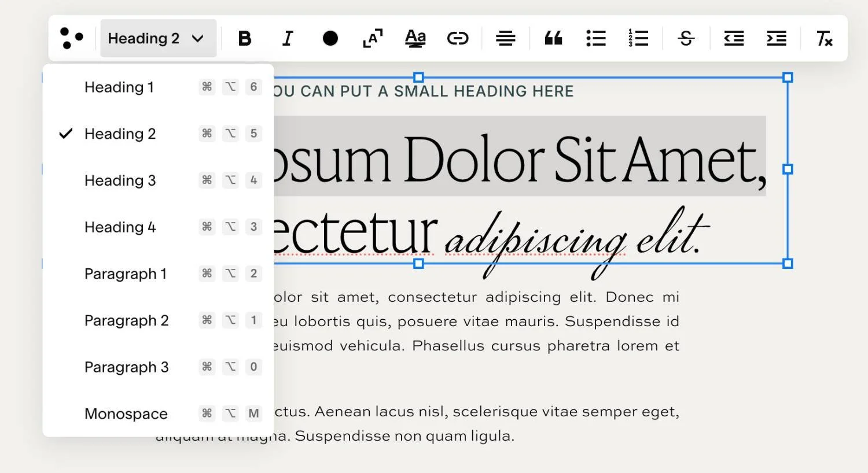This screenshot has width=868, height=473.
Task: Decrease indent of the text
Action: pos(734,39)
